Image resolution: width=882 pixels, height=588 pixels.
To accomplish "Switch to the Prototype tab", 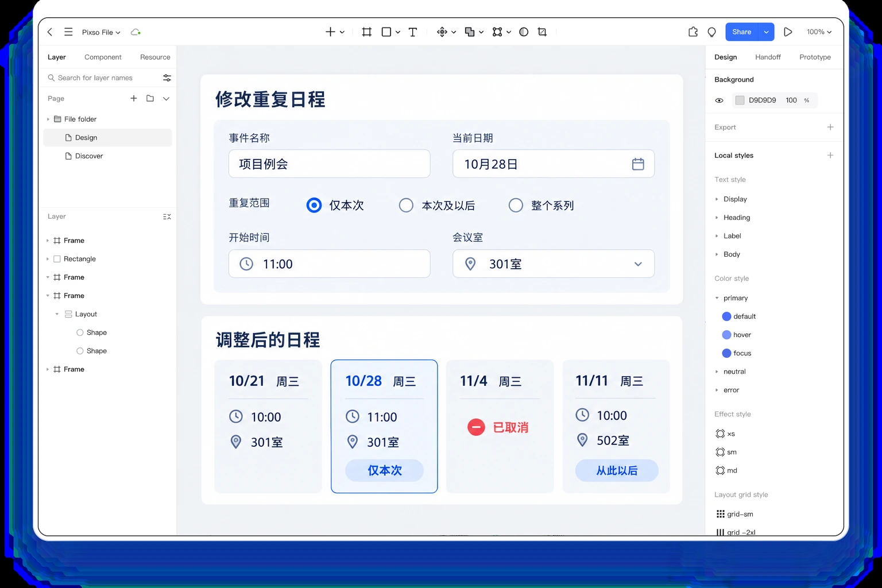I will [815, 57].
